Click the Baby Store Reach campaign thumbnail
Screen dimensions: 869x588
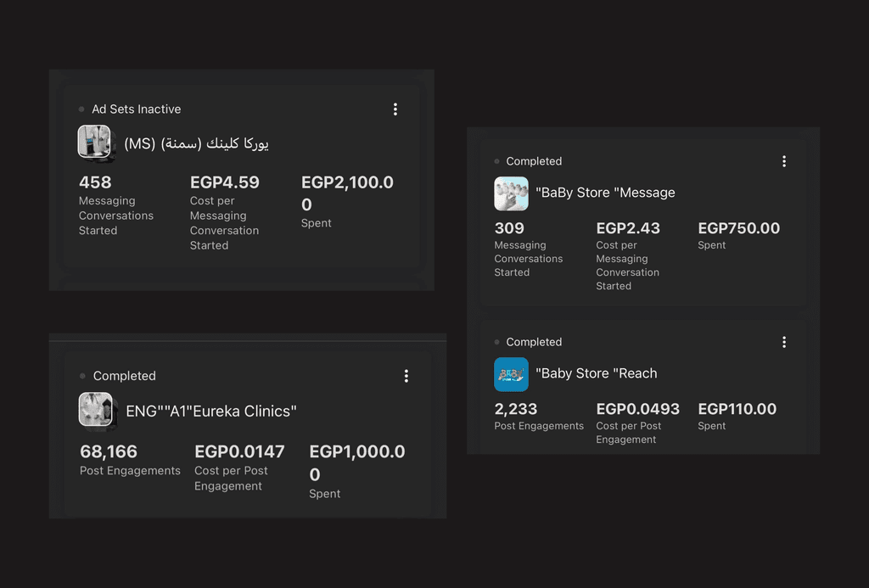pos(511,374)
